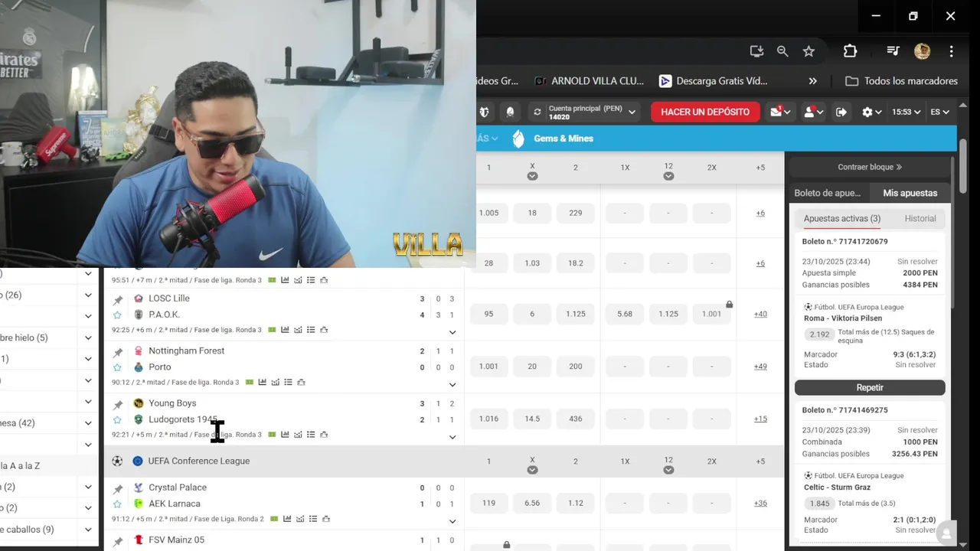The height and width of the screenshot is (551, 980).
Task: Select draw odds 14.5 for Young Boys match
Action: pyautogui.click(x=532, y=419)
